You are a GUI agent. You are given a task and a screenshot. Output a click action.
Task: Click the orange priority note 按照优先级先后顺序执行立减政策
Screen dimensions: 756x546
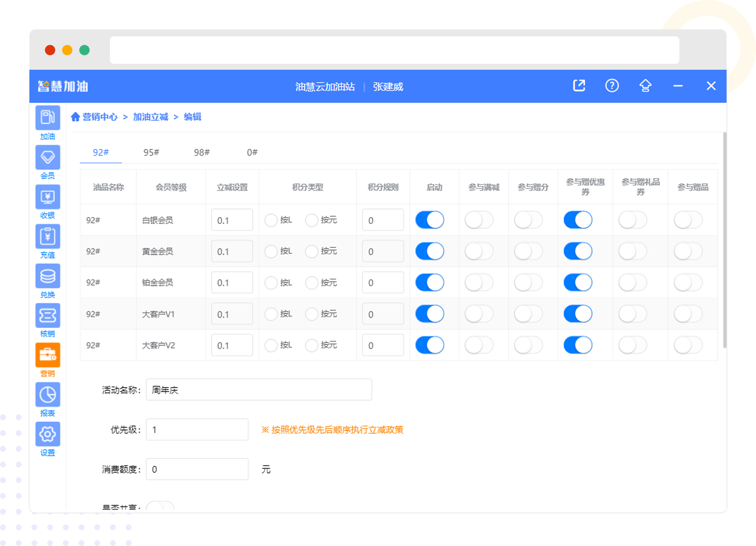click(332, 430)
